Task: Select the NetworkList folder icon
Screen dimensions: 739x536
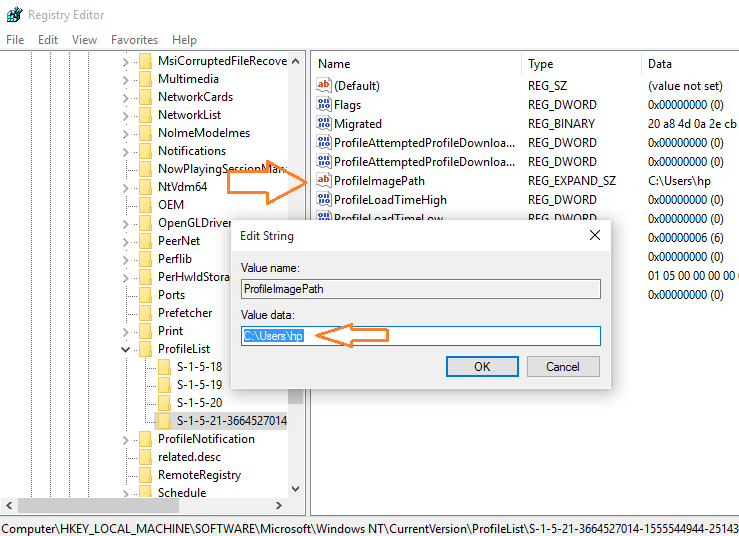Action: (146, 115)
